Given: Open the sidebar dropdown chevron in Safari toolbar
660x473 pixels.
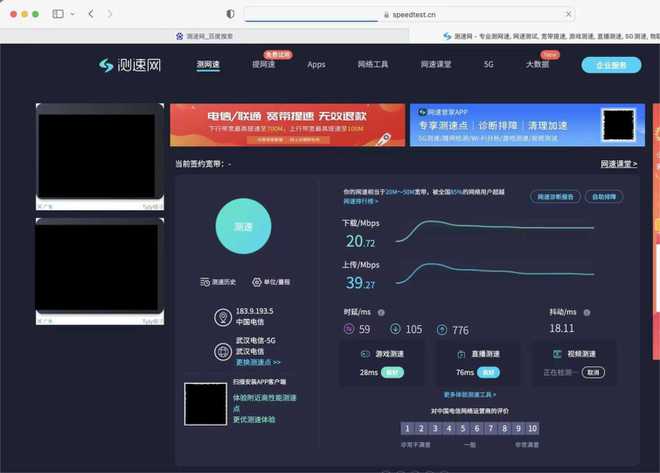Looking at the screenshot, I should pyautogui.click(x=71, y=14).
